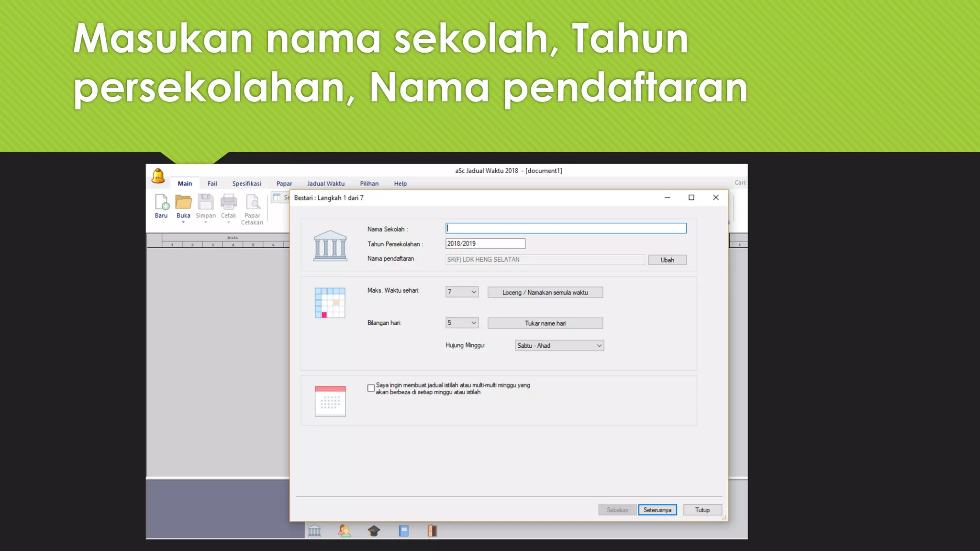The width and height of the screenshot is (980, 551).
Task: Minimize the Bestari wizard dialog
Action: tap(667, 198)
